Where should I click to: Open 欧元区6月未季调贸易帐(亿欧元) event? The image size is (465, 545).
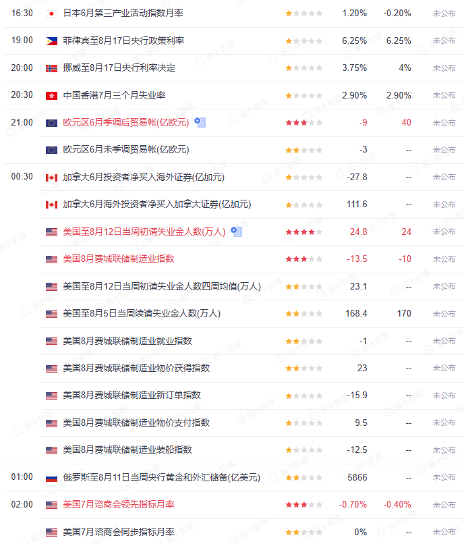126,149
